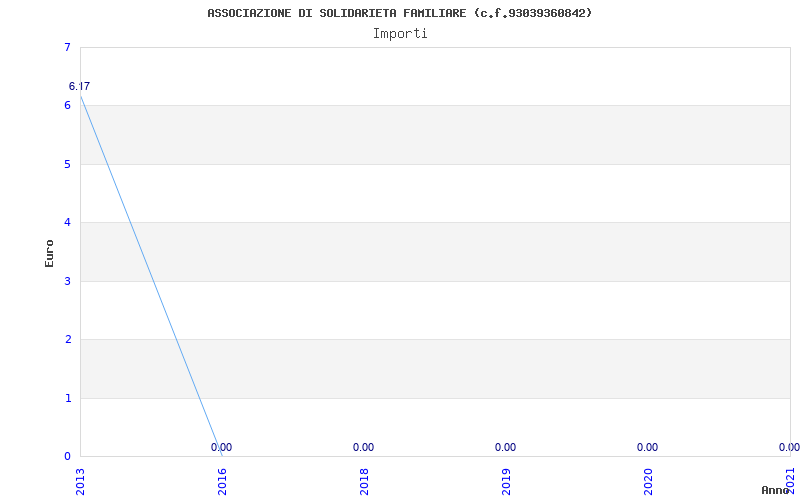The height and width of the screenshot is (500, 800).
Task: Click the y-axis tick label 3
Action: click(x=67, y=281)
